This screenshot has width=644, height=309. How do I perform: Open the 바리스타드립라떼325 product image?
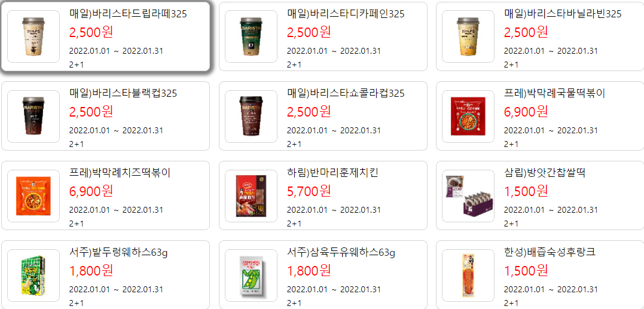[x=33, y=36]
